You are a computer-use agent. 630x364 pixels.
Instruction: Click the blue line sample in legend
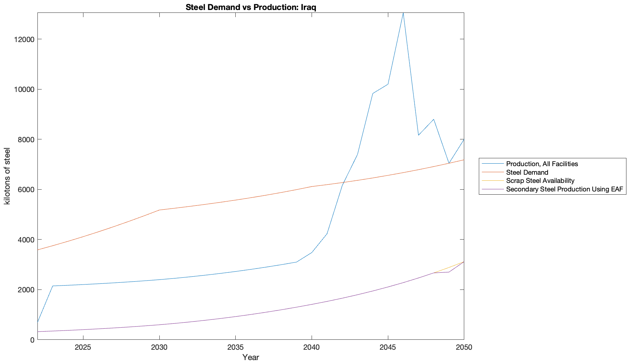(x=492, y=164)
